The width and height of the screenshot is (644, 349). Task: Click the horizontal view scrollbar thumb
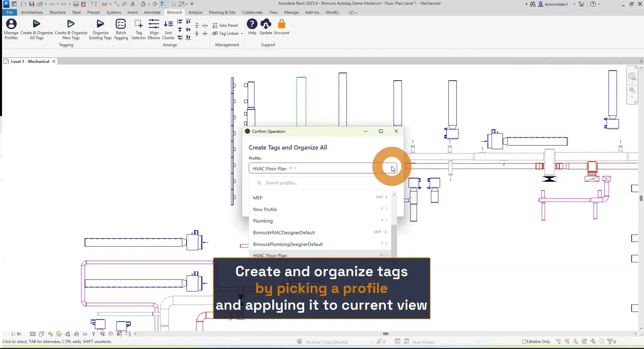[x=385, y=334]
